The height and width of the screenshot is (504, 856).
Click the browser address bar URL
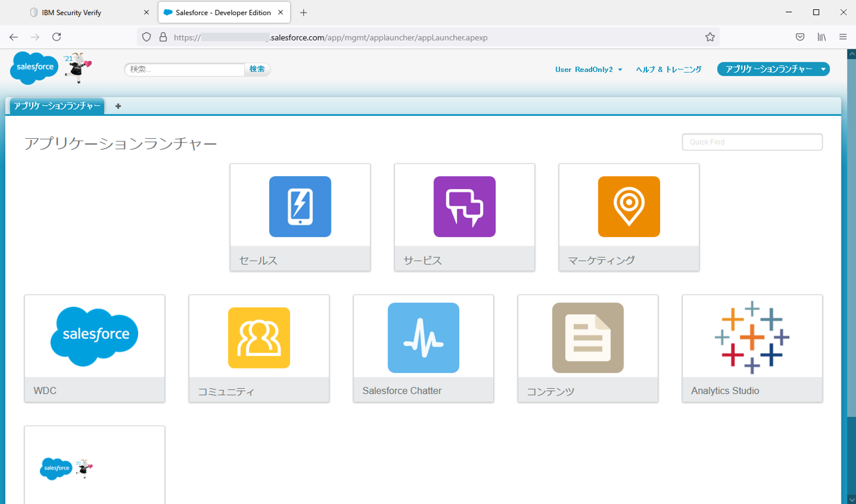[331, 37]
